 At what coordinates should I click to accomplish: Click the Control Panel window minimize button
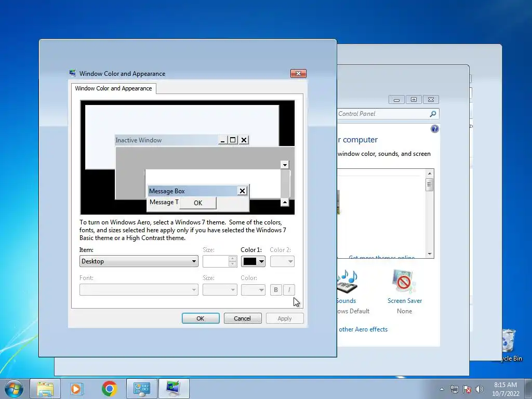[x=396, y=99]
